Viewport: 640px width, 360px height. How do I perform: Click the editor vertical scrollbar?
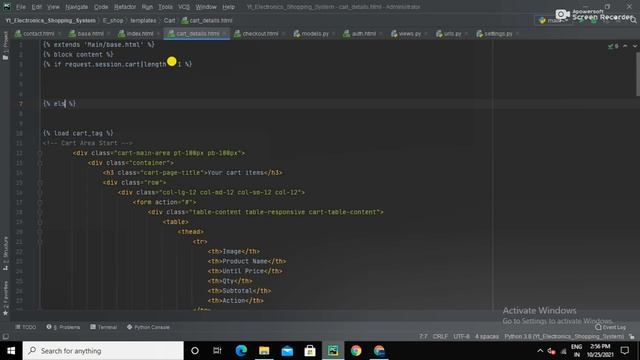[638, 74]
